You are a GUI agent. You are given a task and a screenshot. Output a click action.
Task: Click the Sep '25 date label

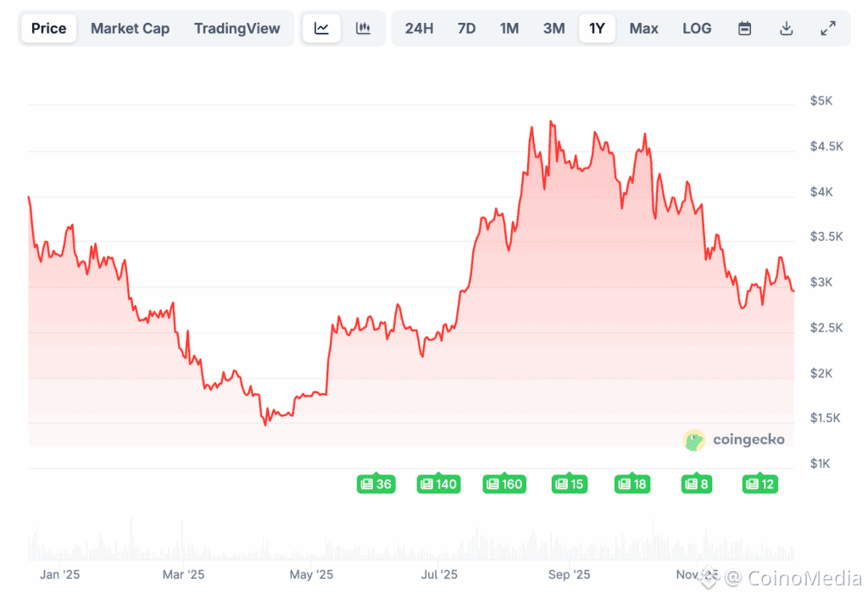pos(569,574)
